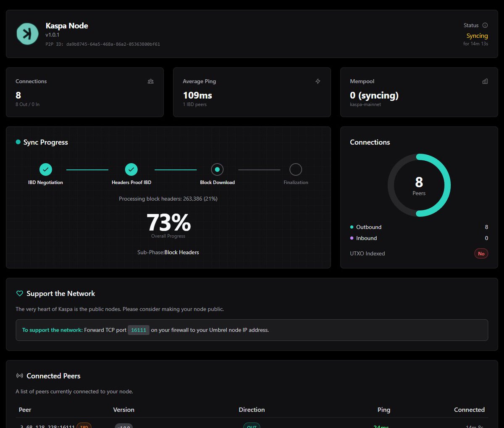Click the Ping column header
The height and width of the screenshot is (428, 504).
pyautogui.click(x=384, y=410)
